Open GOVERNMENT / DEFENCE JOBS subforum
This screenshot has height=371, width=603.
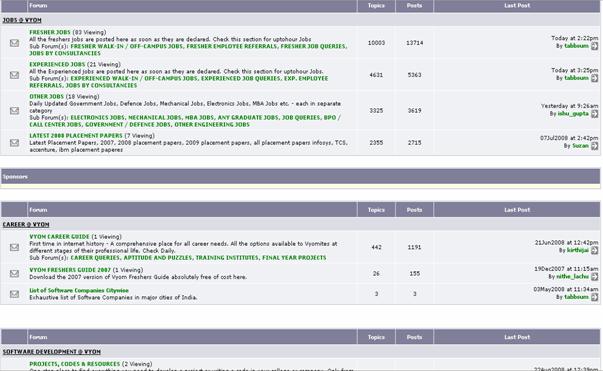tap(128, 125)
